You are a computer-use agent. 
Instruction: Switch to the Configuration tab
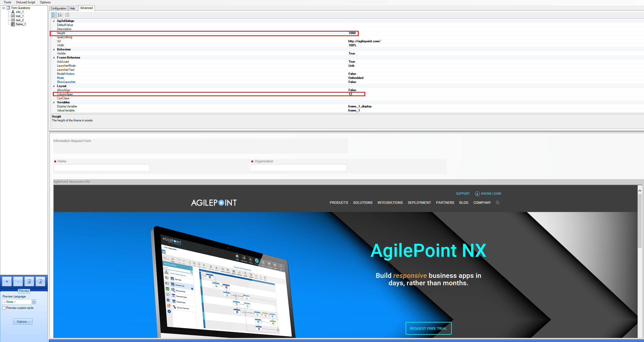click(x=58, y=8)
